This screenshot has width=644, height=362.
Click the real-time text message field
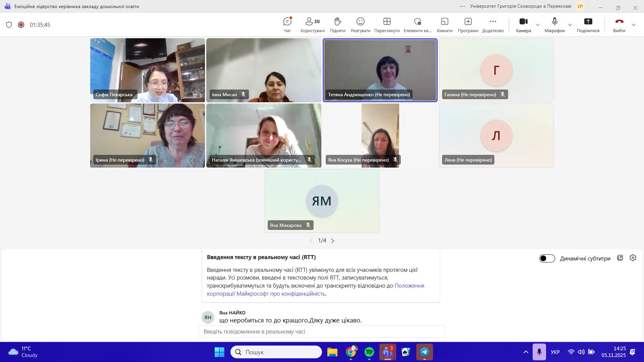[x=322, y=331]
